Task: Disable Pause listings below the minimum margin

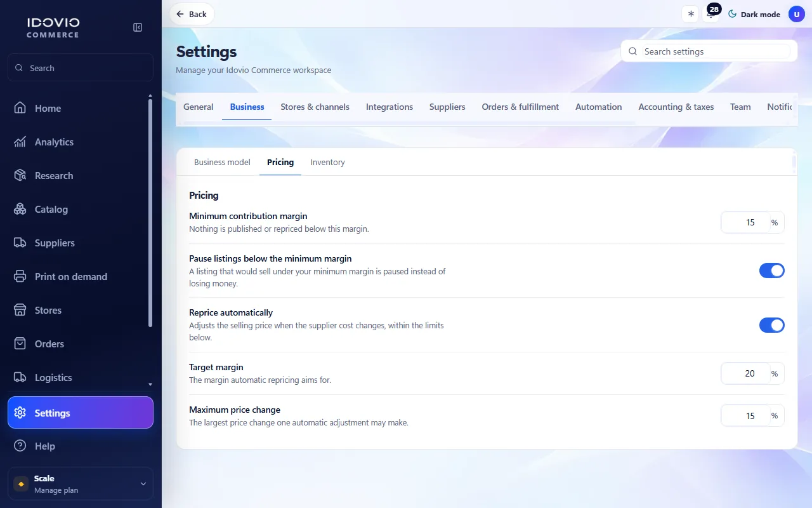Action: pos(771,271)
